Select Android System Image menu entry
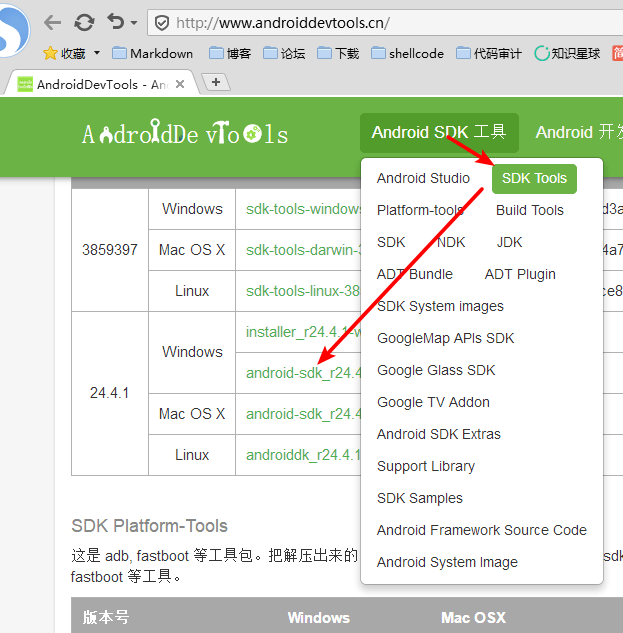623x633 pixels. (x=447, y=562)
